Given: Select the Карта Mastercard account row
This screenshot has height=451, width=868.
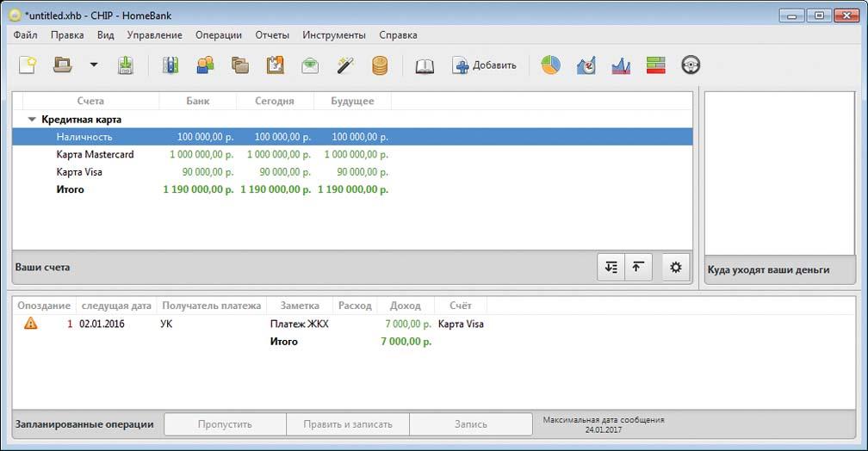Looking at the screenshot, I should tap(95, 155).
